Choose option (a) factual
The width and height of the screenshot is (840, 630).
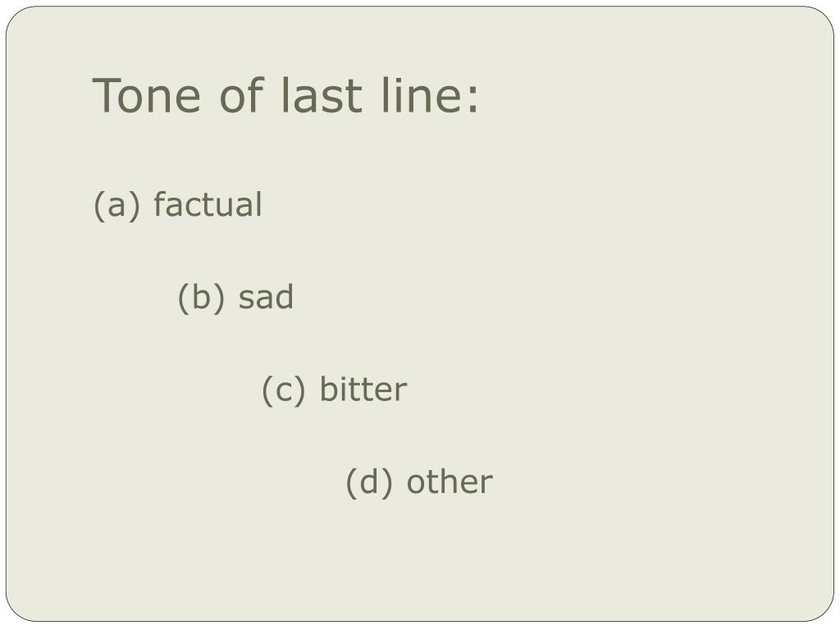pyautogui.click(x=178, y=204)
